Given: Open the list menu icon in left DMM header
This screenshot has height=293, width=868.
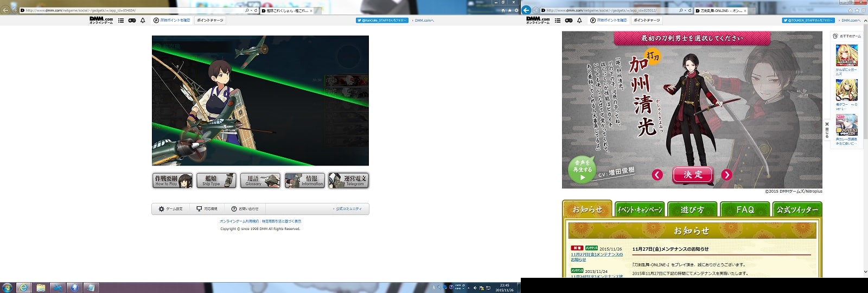Looking at the screenshot, I should click(x=121, y=21).
